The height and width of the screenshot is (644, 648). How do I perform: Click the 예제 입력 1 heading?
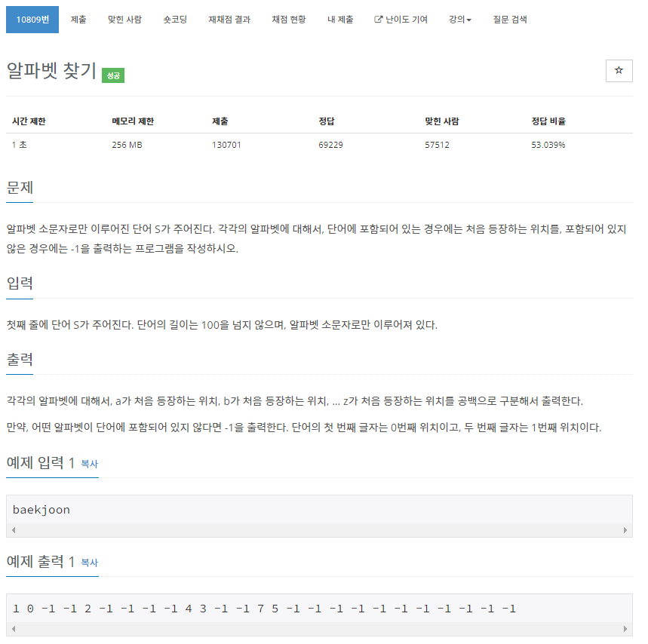coord(41,463)
